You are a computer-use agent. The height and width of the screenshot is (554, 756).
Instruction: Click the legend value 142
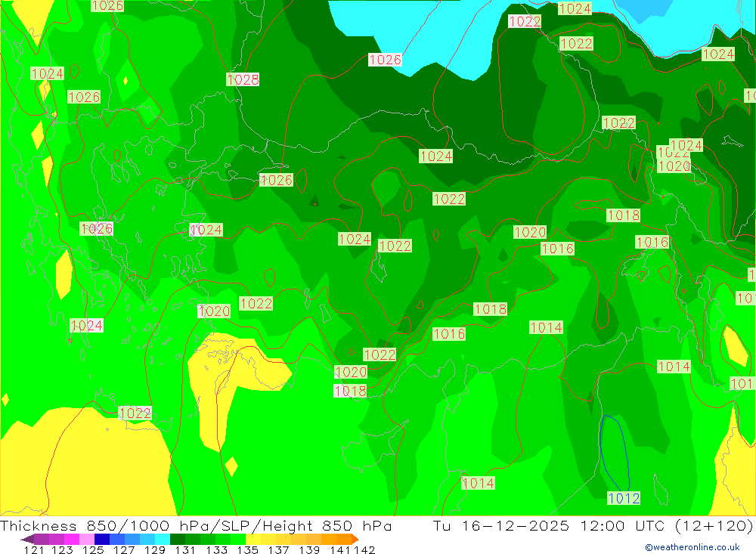click(364, 549)
